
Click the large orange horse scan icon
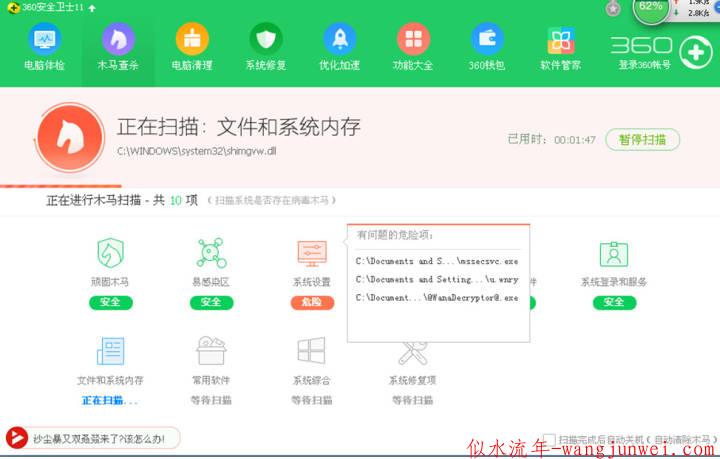[x=70, y=137]
